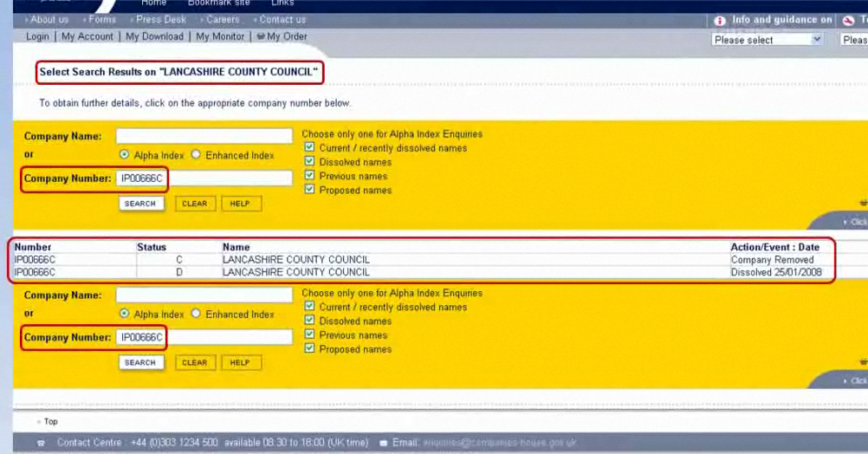The height and width of the screenshot is (454, 868).
Task: Click the lower Company Number field with IP00666C
Action: [204, 337]
